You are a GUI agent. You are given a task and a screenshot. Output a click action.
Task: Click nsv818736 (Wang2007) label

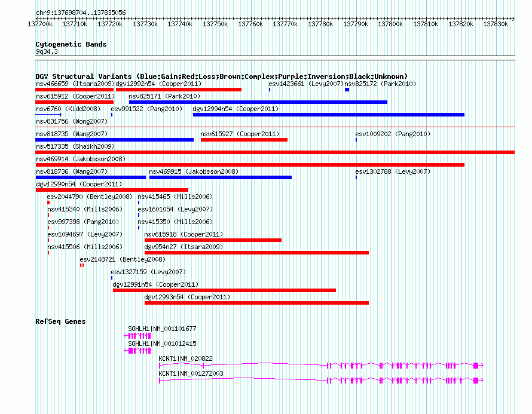(72, 171)
